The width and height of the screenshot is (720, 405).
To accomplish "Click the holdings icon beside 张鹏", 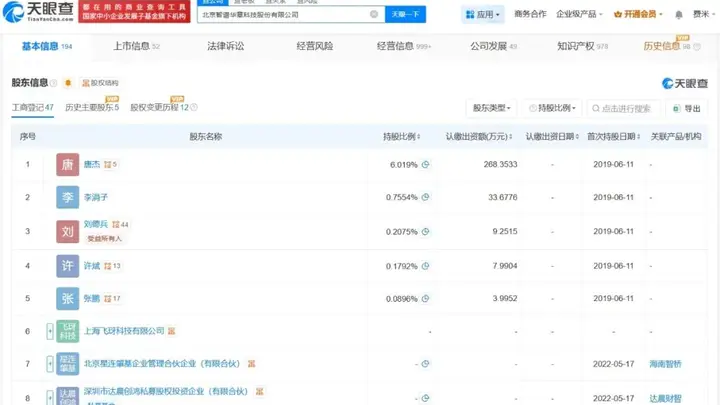I will [x=112, y=298].
